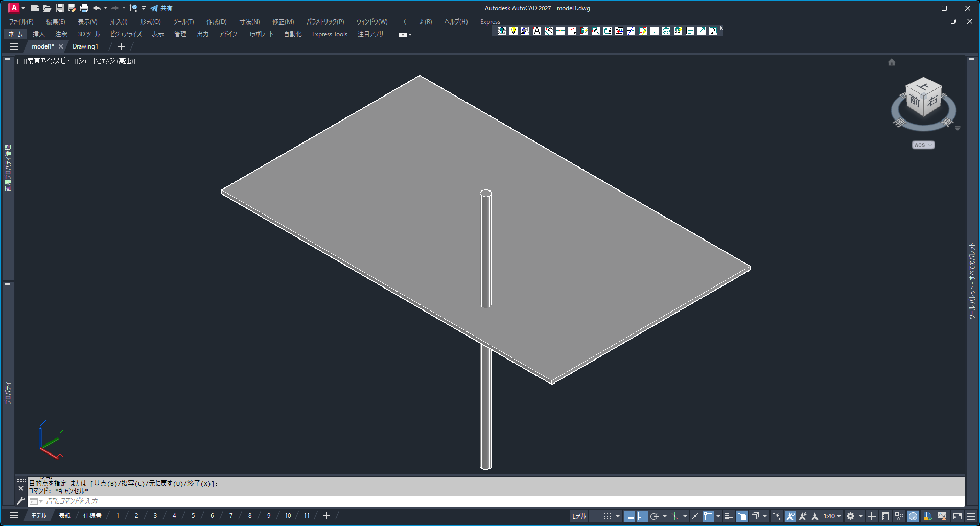Screen dimensions: 980x526
Task: Toggle Dynamic Input in the status bar
Action: 629,516
